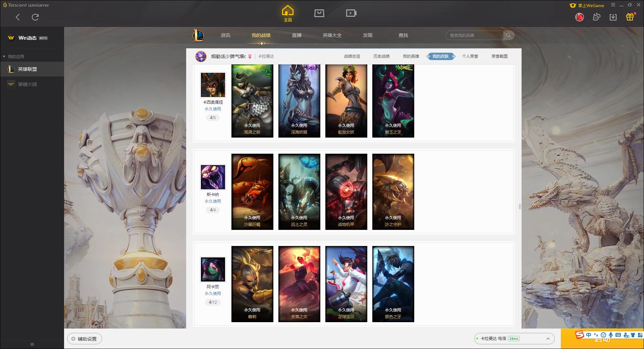This screenshot has width=644, height=349.
Task: Click the 斯卡纳 champion portrait
Action: coord(213,177)
